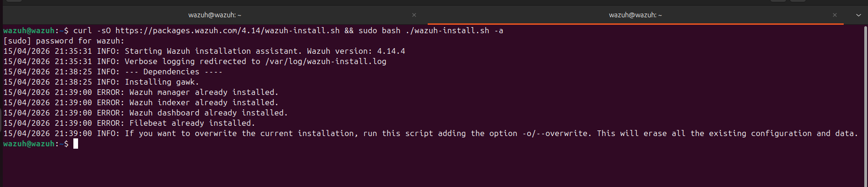Switch to the first wazuh@wazuh terminal tab
The height and width of the screenshot is (187, 868).
coord(215,15)
